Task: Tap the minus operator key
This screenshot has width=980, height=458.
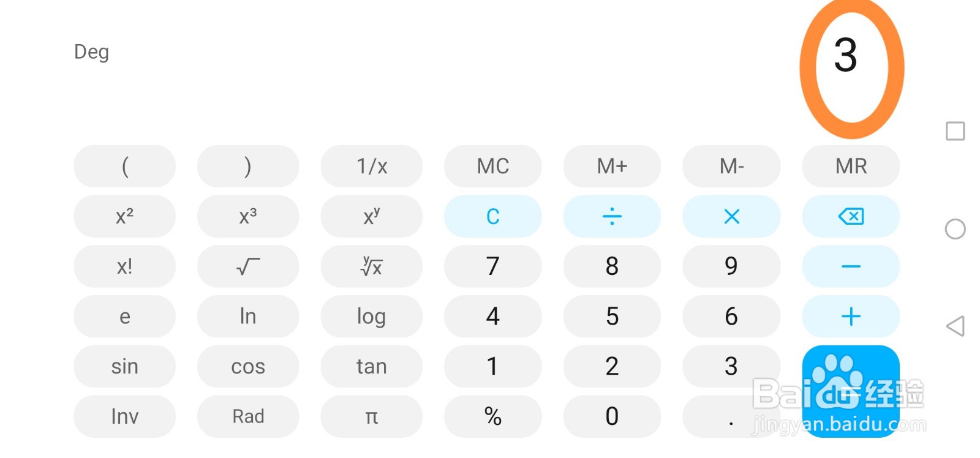Action: [x=851, y=266]
